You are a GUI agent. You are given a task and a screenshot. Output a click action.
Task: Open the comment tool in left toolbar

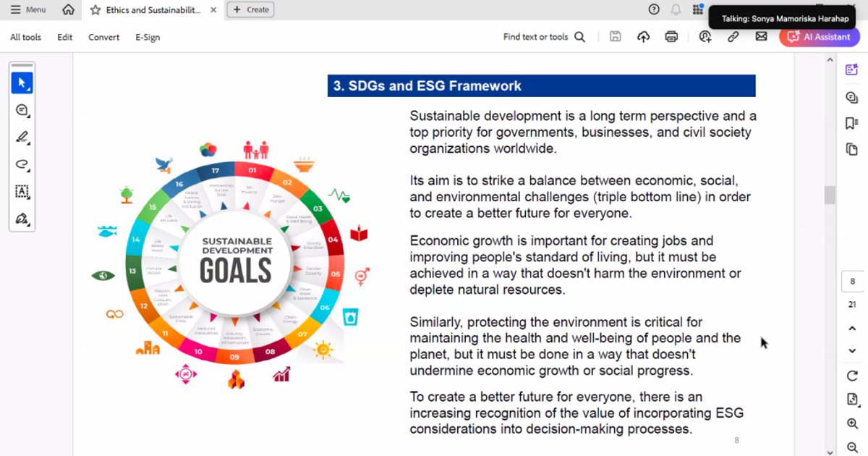pos(22,110)
